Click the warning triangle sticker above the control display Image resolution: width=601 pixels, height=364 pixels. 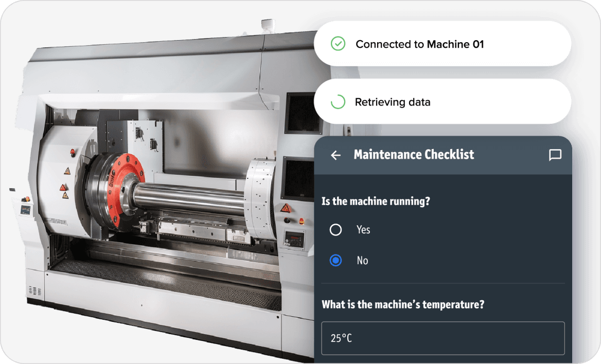(286, 208)
